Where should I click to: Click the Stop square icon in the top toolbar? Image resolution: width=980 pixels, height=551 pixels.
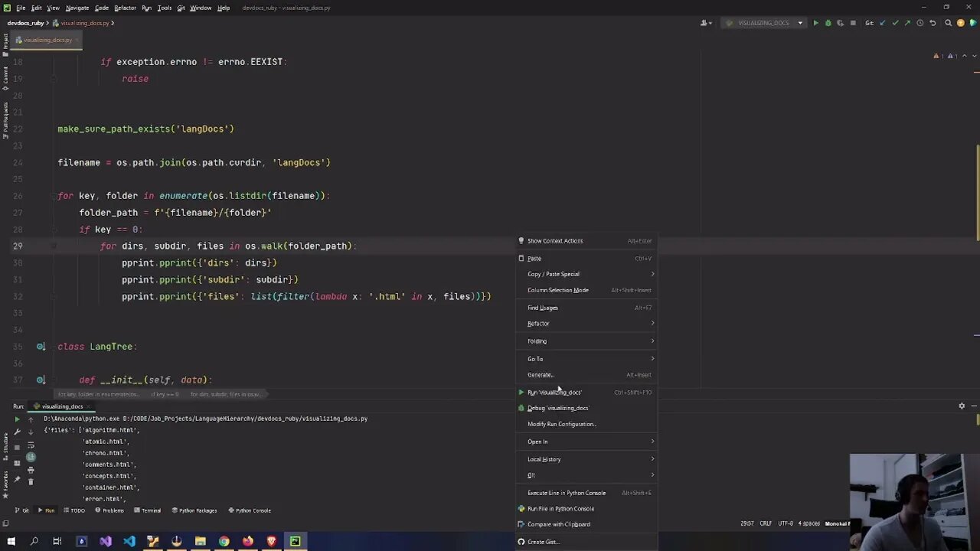coord(853,23)
